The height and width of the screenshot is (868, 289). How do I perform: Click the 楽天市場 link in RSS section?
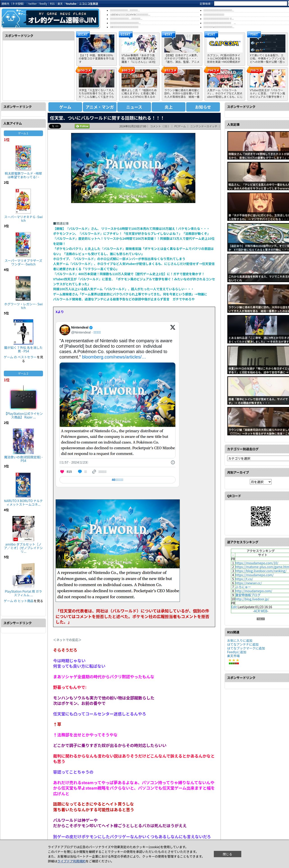233,656
